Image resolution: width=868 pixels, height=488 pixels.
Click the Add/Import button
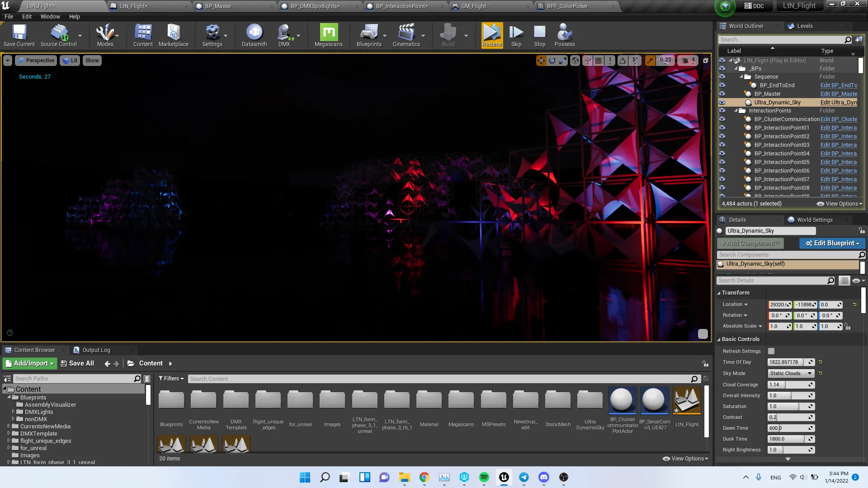[30, 363]
